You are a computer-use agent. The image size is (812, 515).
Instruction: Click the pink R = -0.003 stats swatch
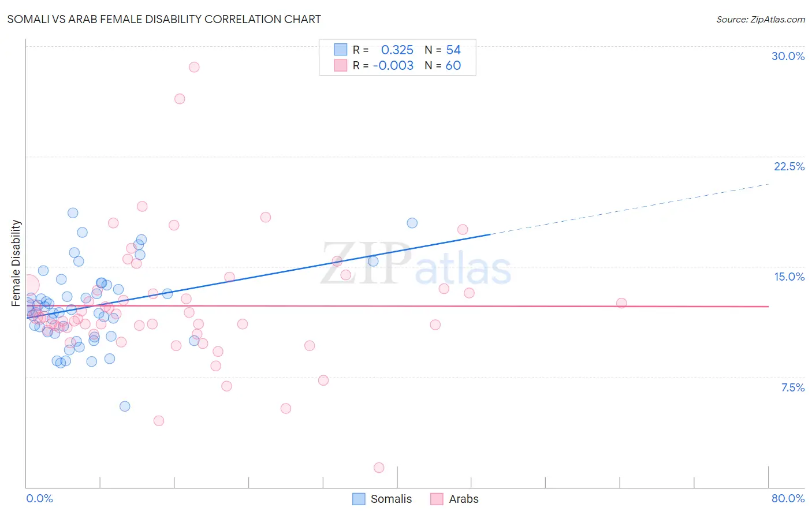[341, 65]
